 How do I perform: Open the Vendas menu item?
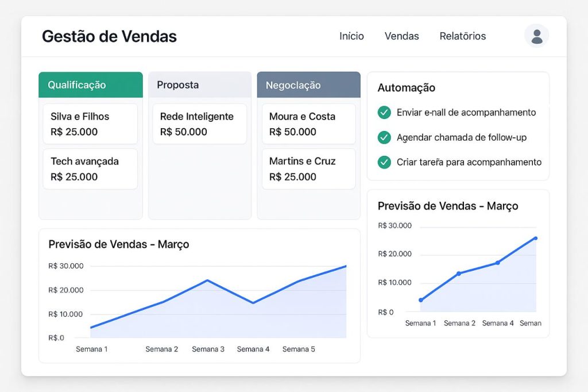[401, 36]
